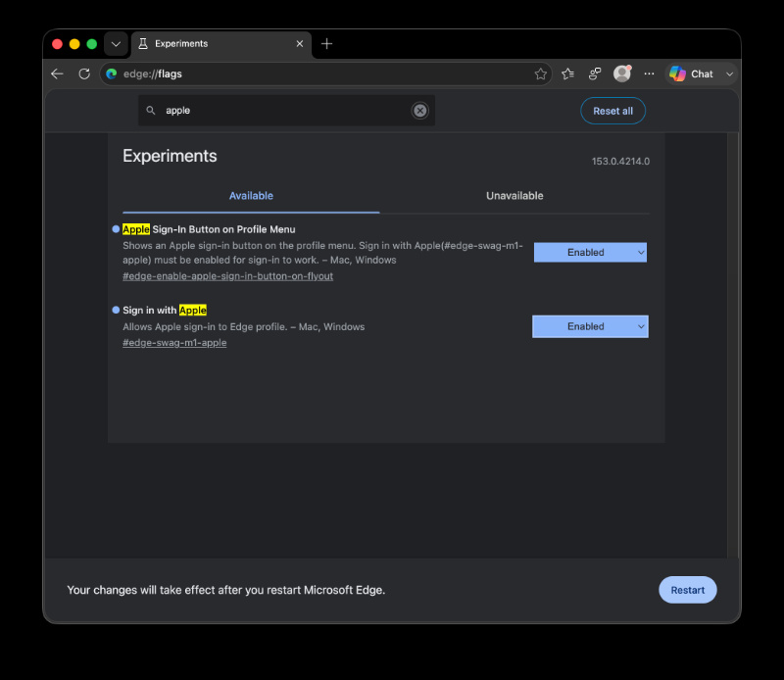Click Restart button
The image size is (784, 680).
pyautogui.click(x=688, y=590)
